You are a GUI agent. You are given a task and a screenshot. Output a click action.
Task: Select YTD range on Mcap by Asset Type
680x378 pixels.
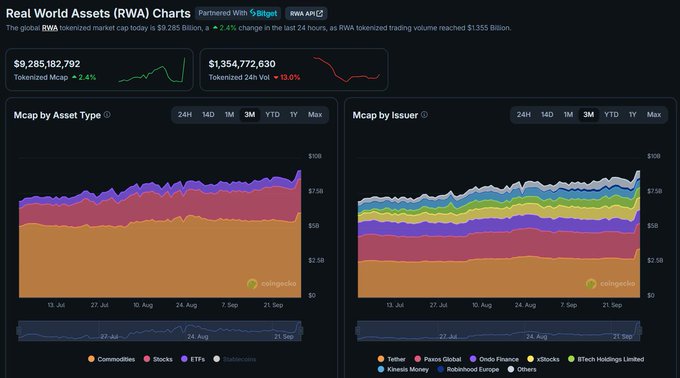pos(272,115)
